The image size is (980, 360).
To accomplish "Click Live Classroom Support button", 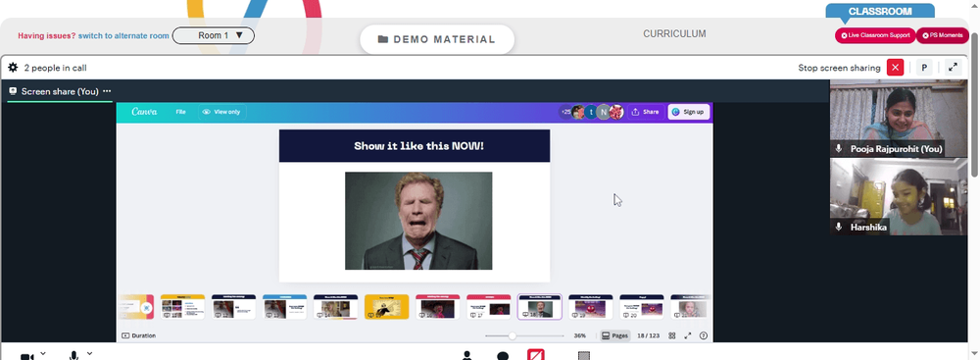I will coord(875,35).
